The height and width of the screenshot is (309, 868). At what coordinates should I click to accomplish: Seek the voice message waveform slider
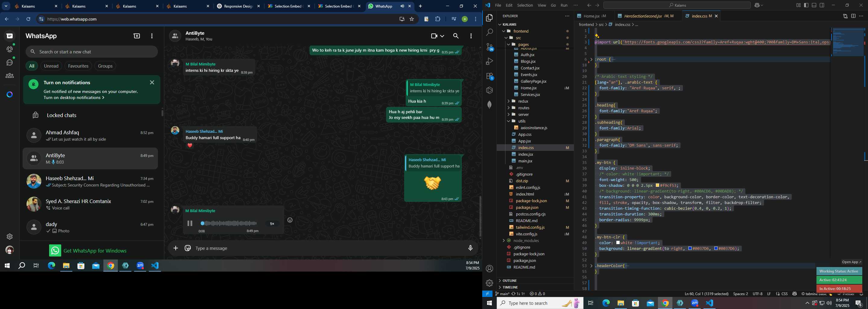pyautogui.click(x=229, y=223)
